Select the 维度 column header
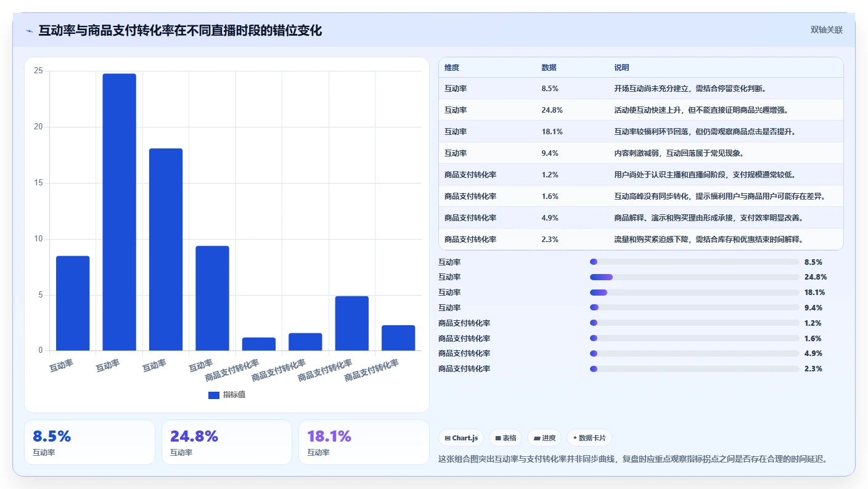The image size is (868, 489). click(452, 68)
